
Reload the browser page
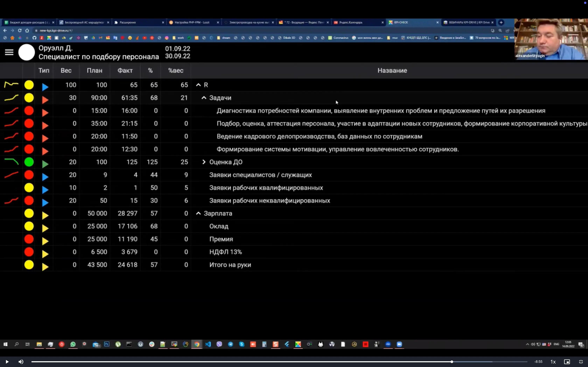pyautogui.click(x=20, y=31)
